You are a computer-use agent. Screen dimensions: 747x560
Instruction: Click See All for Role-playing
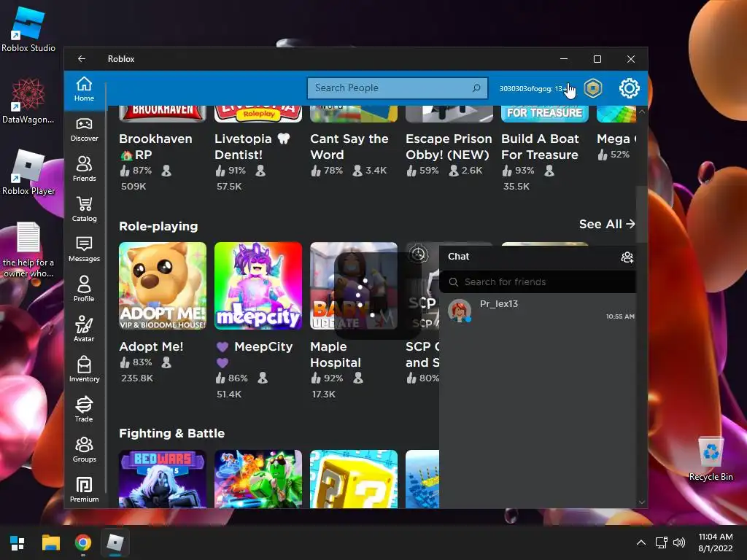click(607, 225)
